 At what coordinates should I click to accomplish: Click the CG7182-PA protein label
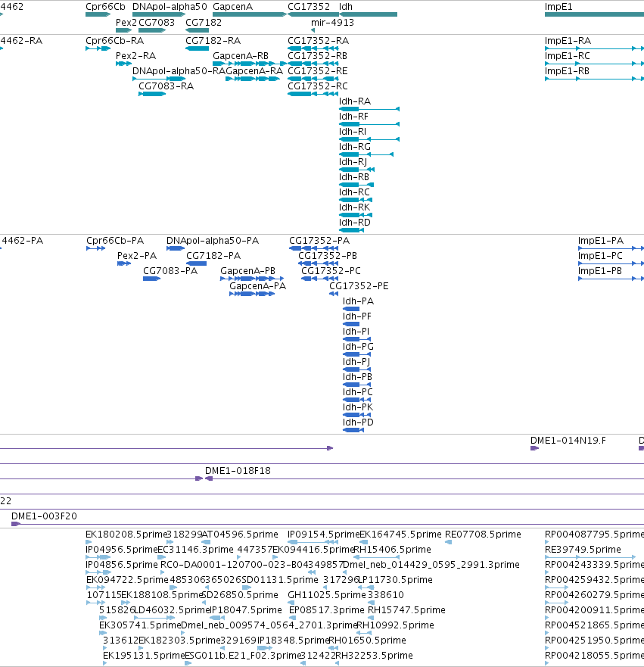pos(213,256)
